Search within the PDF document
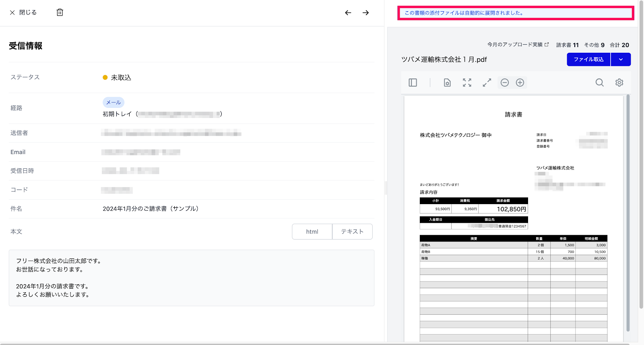Viewport: 644px width, 345px height. pyautogui.click(x=599, y=83)
